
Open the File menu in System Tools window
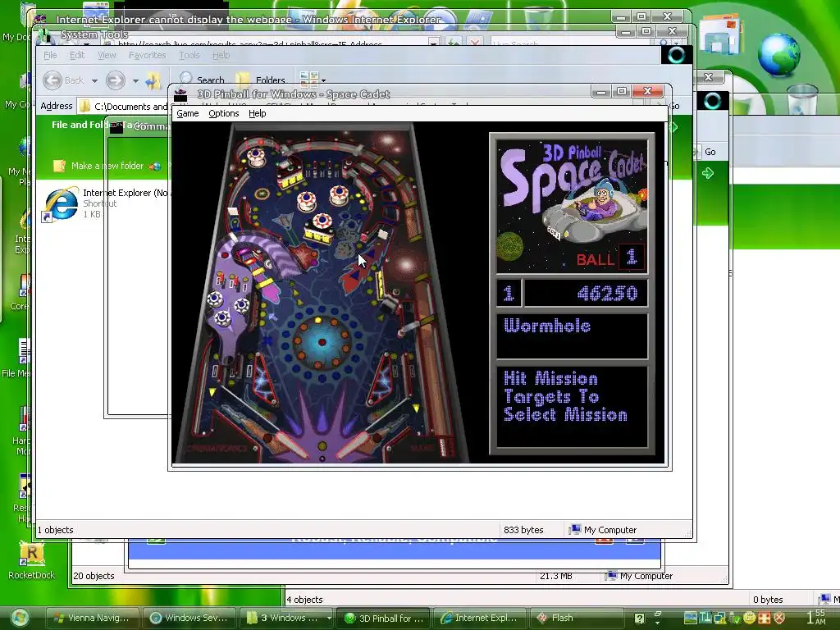coord(50,55)
